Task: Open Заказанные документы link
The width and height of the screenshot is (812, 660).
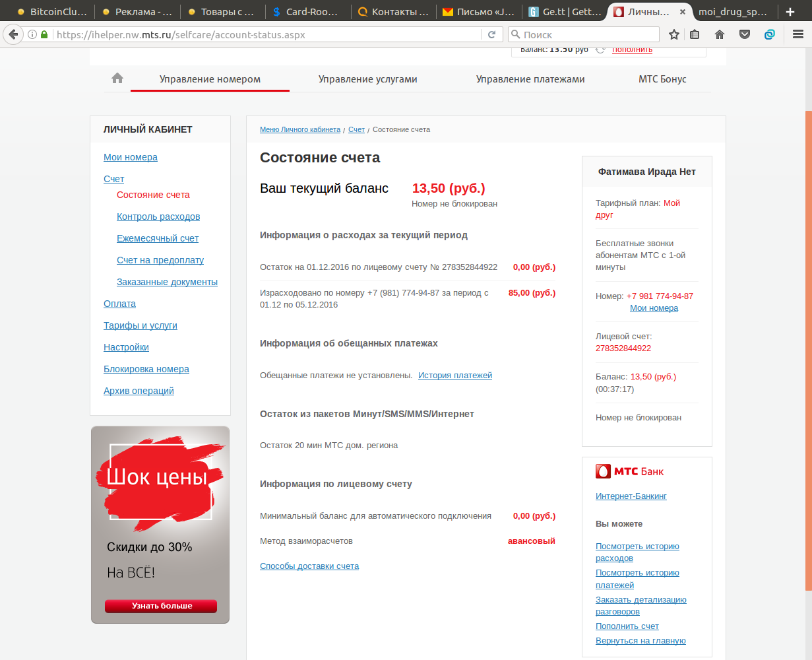Action: click(167, 282)
